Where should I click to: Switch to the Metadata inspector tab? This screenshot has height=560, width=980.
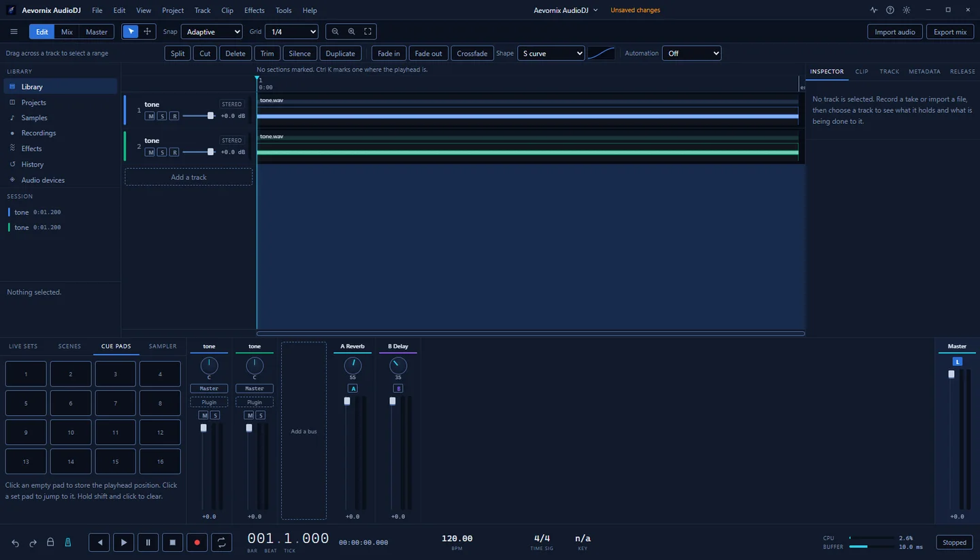pyautogui.click(x=924, y=71)
